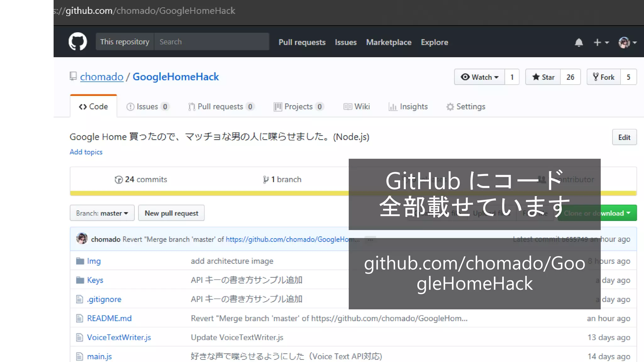644x362 pixels.
Task: Click the Img folder icon
Action: pos(80,261)
